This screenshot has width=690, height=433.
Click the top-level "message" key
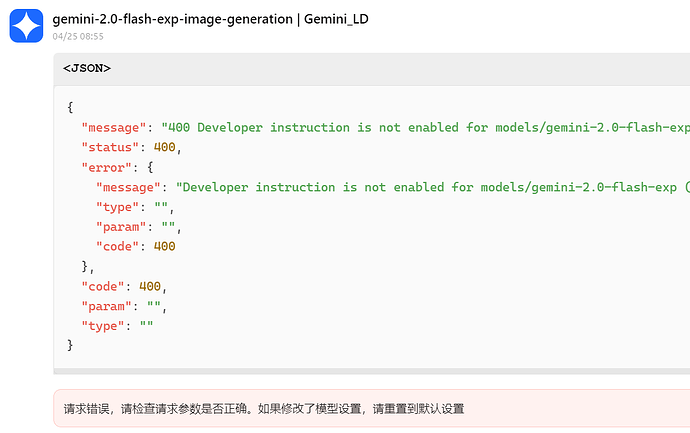tap(114, 128)
